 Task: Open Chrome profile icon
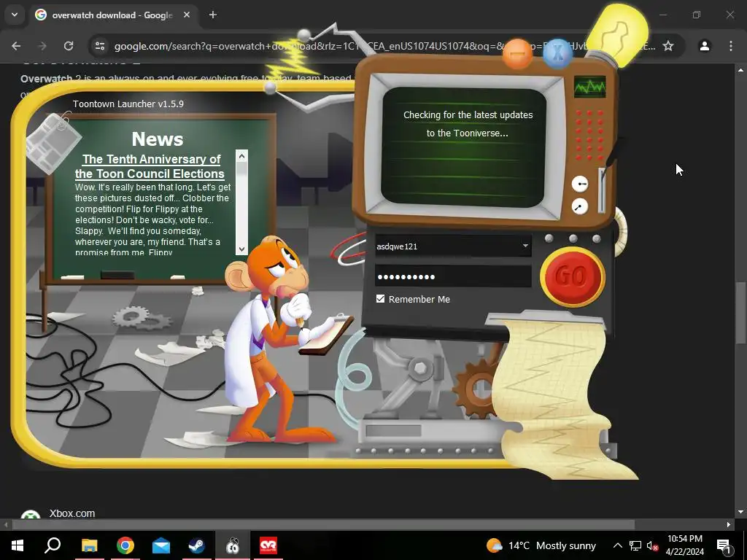pos(705,46)
